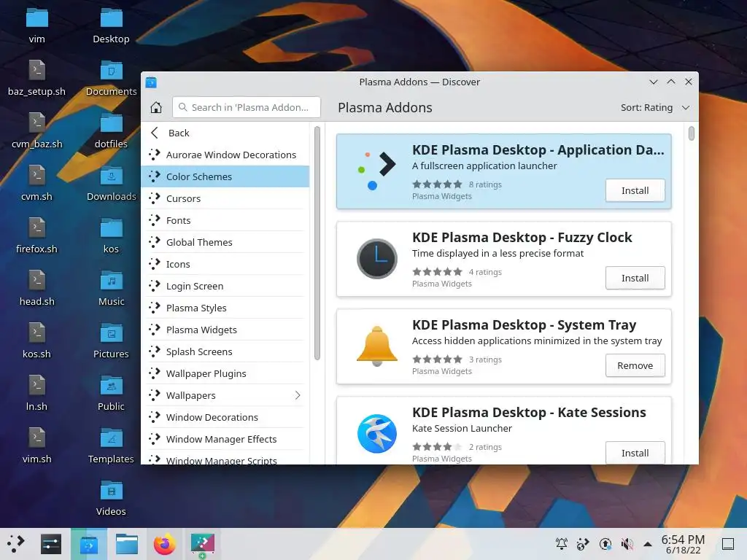Open the KDE application launcher in taskbar
The image size is (747, 560).
point(16,544)
